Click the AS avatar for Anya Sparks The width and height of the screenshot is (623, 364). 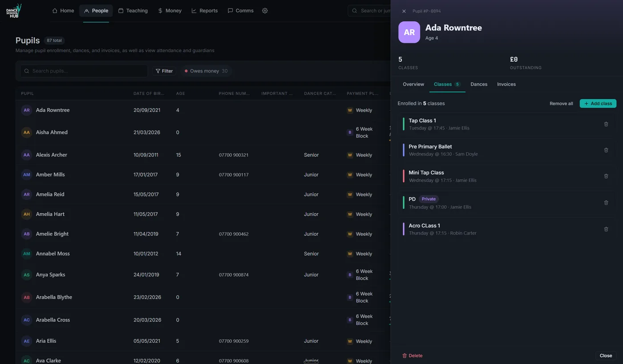coord(27,275)
